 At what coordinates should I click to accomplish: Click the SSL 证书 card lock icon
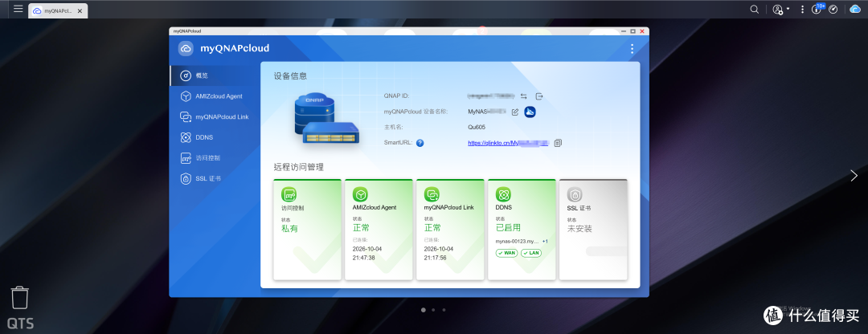click(x=575, y=194)
